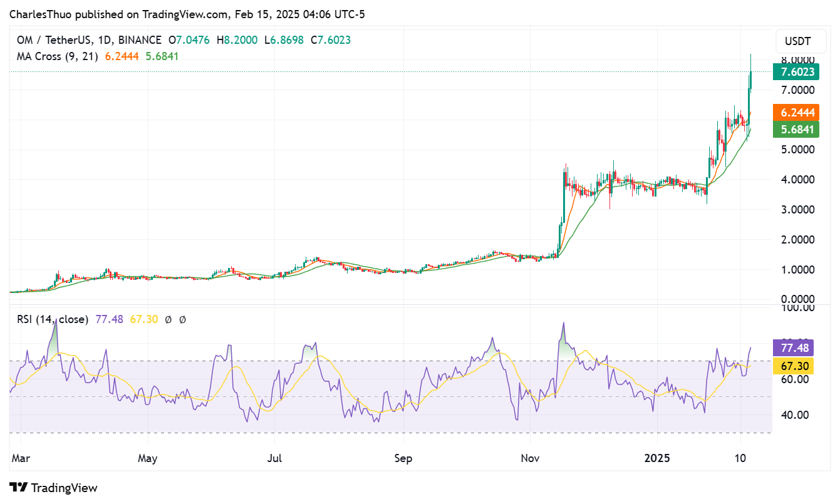
Task: Click the first ø symbol in RSI legend
Action: [x=168, y=320]
